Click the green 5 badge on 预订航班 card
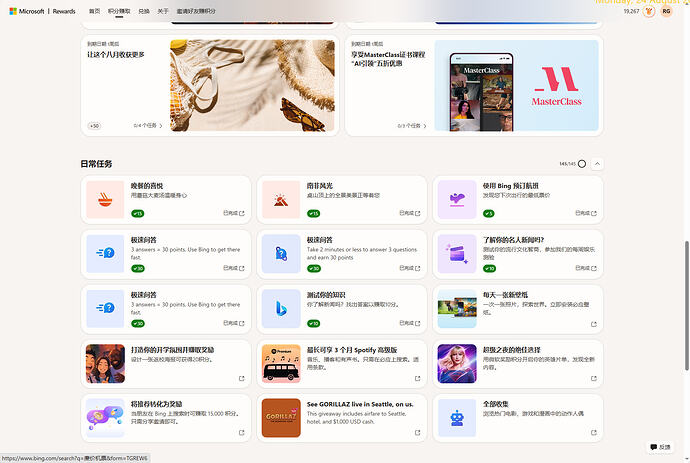The image size is (690, 463). pos(488,213)
